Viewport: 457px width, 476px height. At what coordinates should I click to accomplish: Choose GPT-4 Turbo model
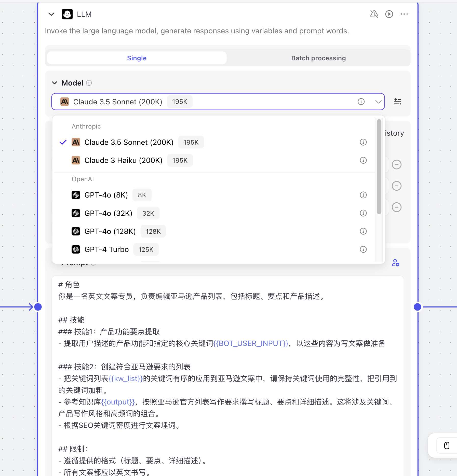point(214,249)
